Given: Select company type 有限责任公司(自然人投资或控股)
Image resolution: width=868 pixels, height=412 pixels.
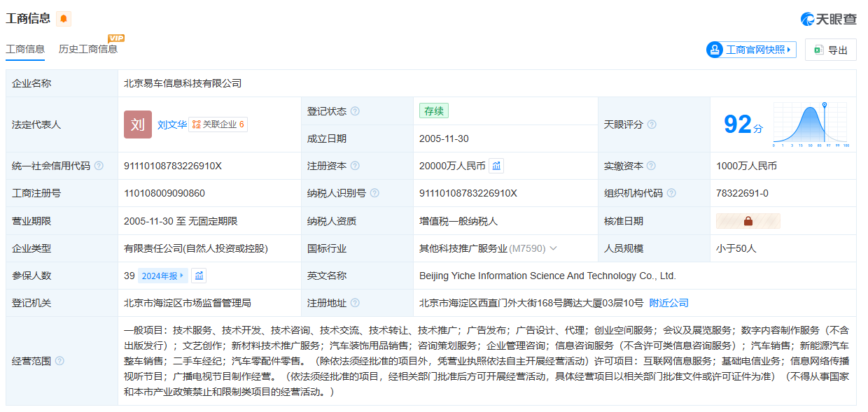Looking at the screenshot, I should click(196, 248).
